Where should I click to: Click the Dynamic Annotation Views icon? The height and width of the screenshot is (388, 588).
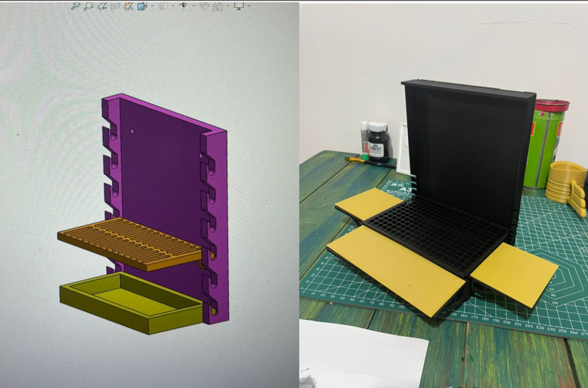(129, 6)
